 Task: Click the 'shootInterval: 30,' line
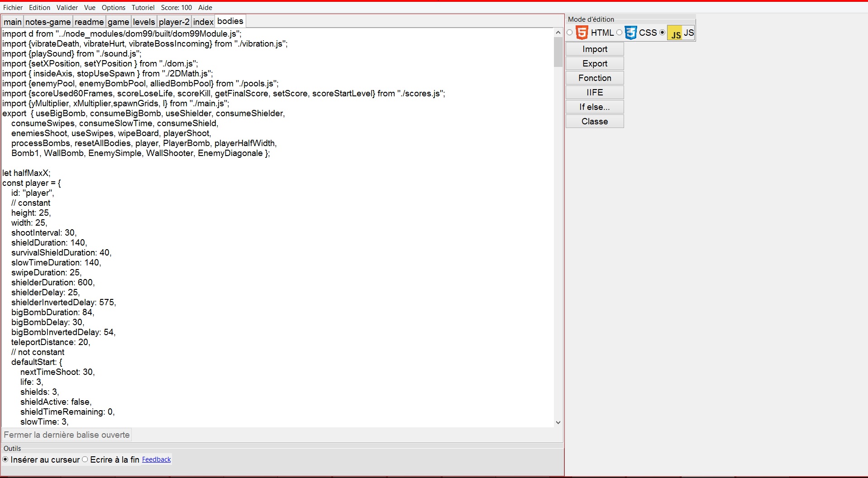(x=44, y=232)
